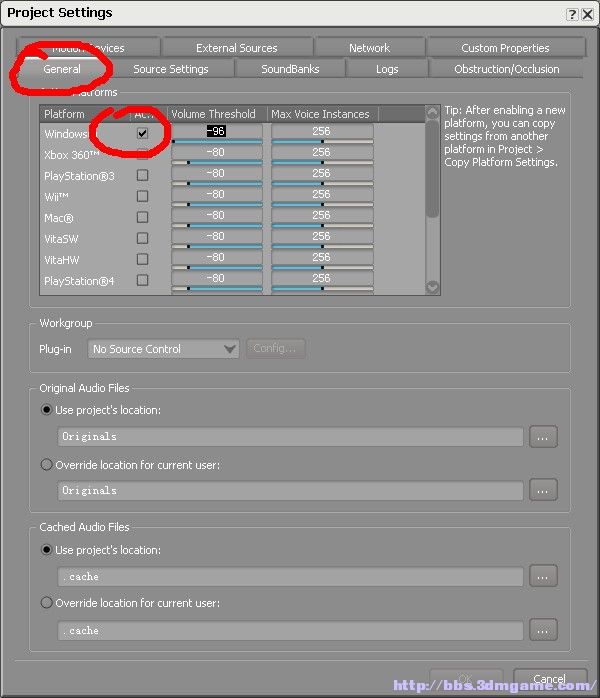Click the Windows Max Voice Instances slider
Screen dimensions: 600x698
322,142
